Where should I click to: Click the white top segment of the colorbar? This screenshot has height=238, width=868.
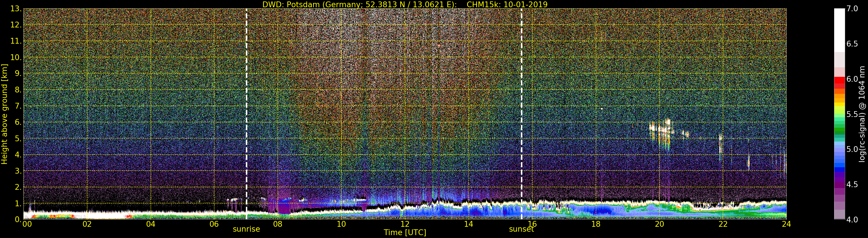(x=839, y=30)
